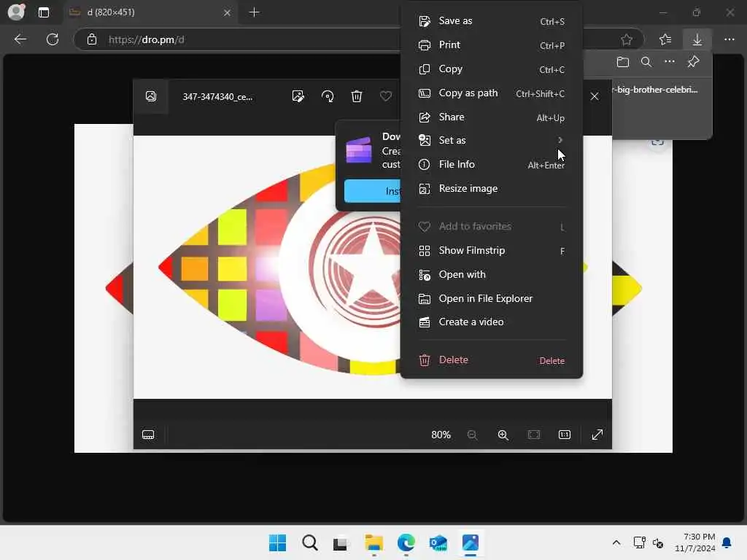Close the d (820×451) tab
The height and width of the screenshot is (560, 747).
tap(228, 13)
